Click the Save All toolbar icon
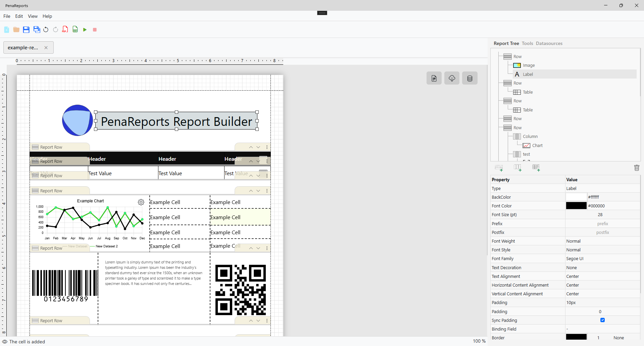This screenshot has width=644, height=346. (x=37, y=30)
